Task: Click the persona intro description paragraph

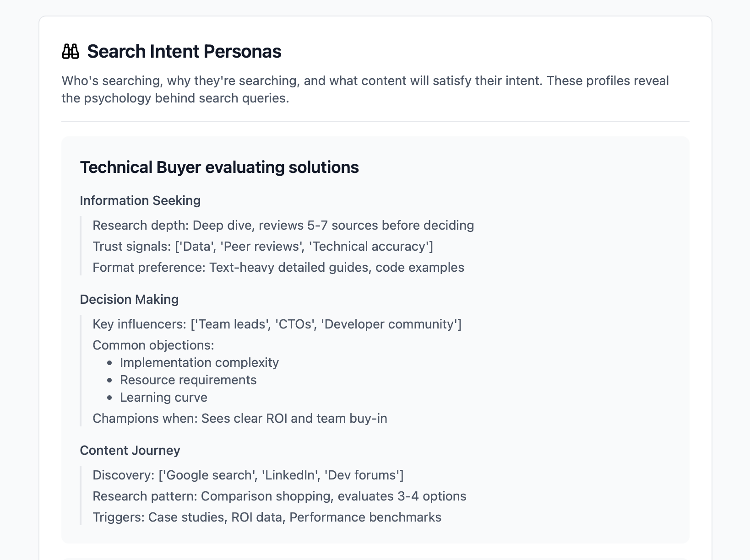Action: (x=365, y=89)
